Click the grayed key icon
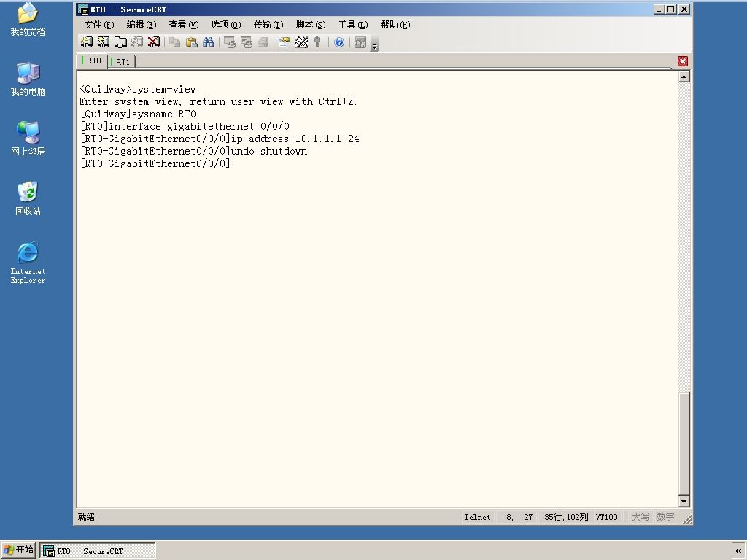This screenshot has height=560, width=747. tap(317, 42)
